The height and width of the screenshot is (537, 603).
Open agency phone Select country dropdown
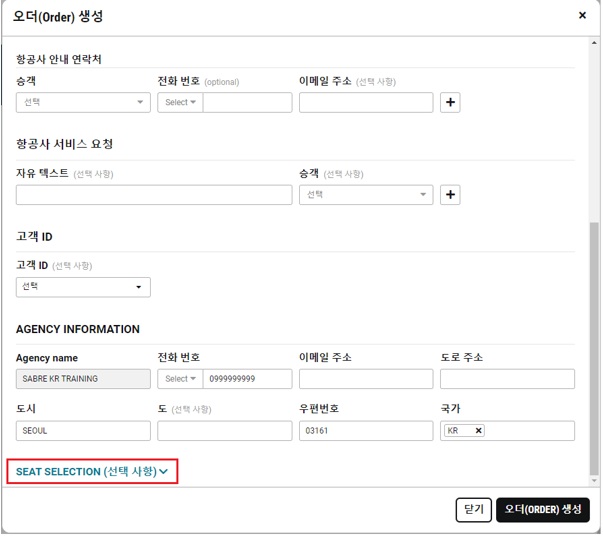[180, 379]
